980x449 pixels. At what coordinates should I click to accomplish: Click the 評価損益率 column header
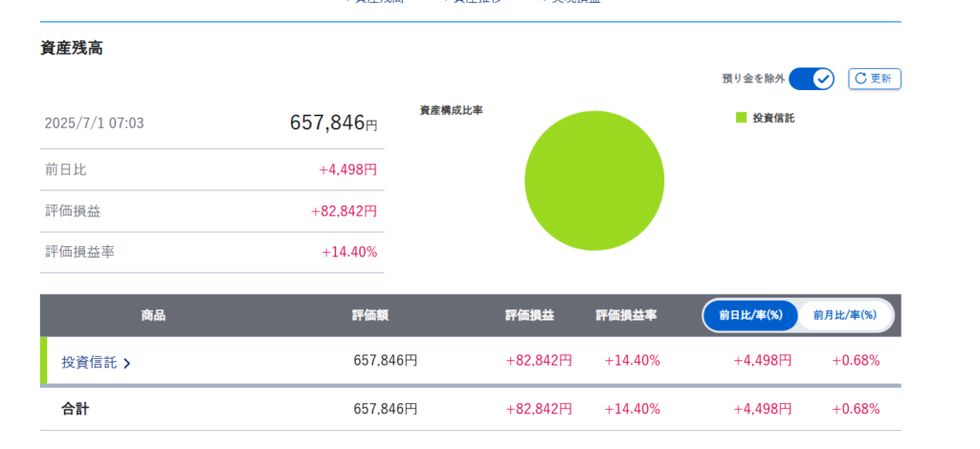click(626, 315)
